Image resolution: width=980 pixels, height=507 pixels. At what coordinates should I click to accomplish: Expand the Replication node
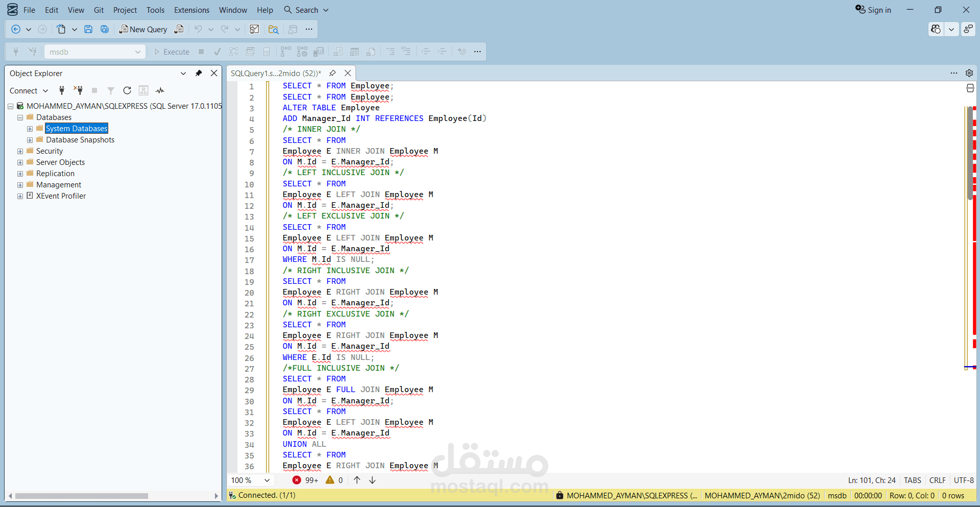pyautogui.click(x=20, y=174)
